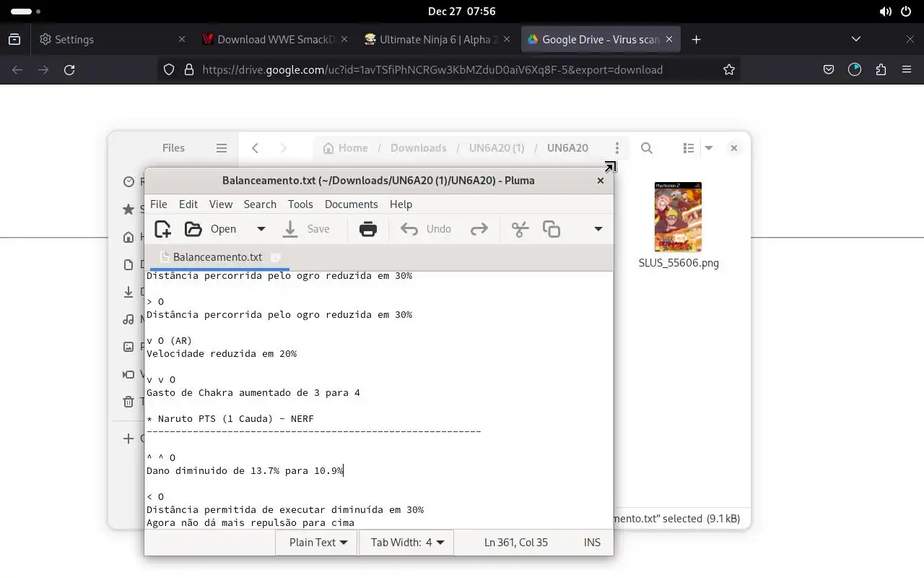Image resolution: width=924 pixels, height=578 pixels.
Task: Expand the recent files arrow beside Open
Action: click(261, 229)
